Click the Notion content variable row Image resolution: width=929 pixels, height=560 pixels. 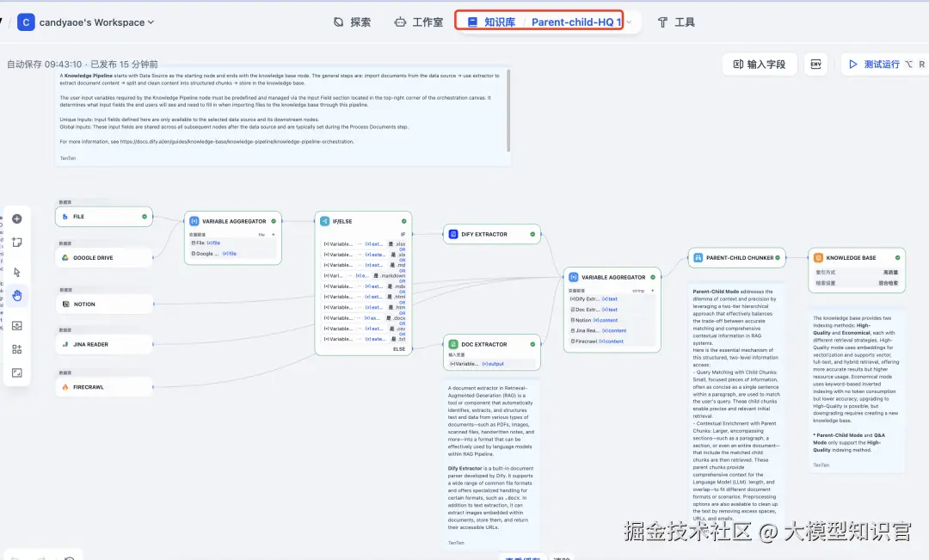(612, 320)
